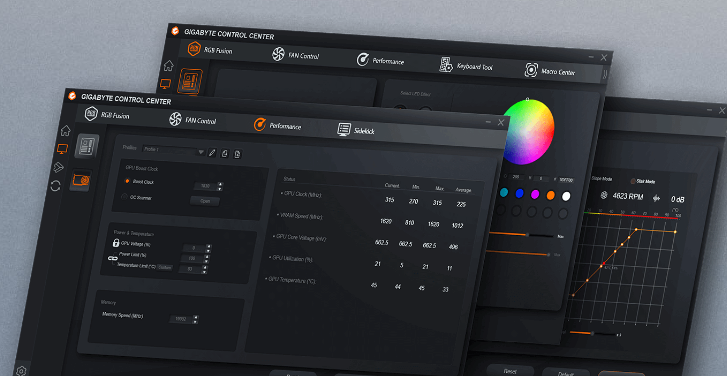727x376 pixels.
Task: Select the orange graphics card device thumbnail
Action: coord(81,181)
